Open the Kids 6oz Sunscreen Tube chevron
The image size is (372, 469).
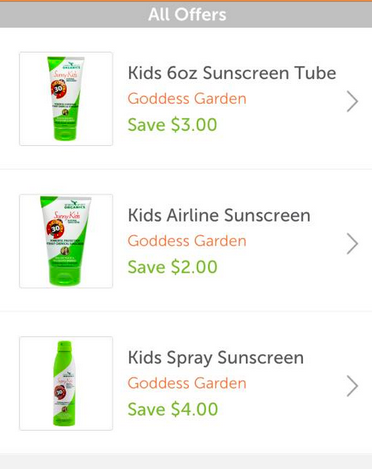click(x=352, y=101)
